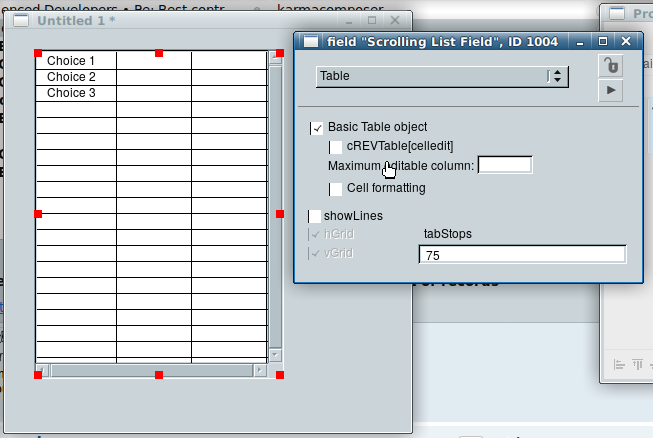Maximize the field inspector window
Viewport: 653px width, 438px height.
pyautogui.click(x=603, y=41)
